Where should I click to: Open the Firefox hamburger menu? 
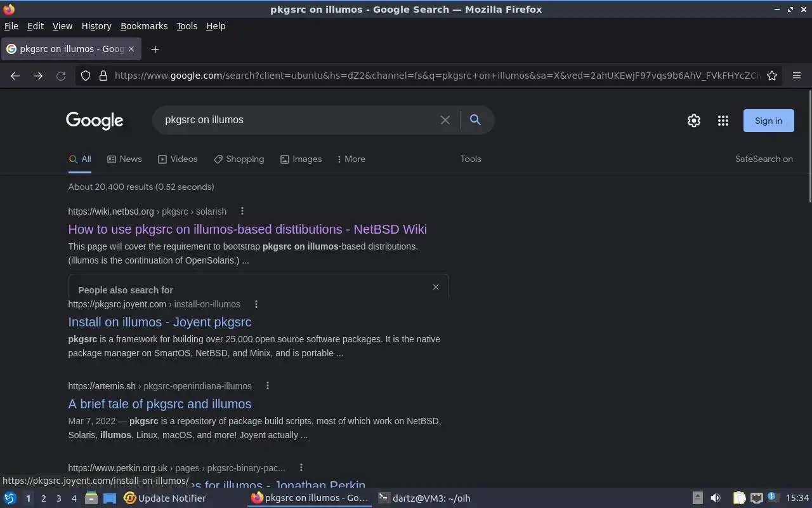pos(797,76)
